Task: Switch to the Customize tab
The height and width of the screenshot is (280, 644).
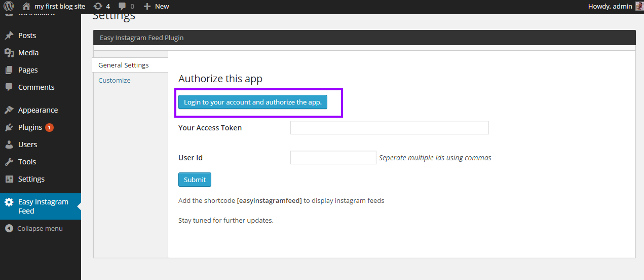Action: click(x=115, y=80)
